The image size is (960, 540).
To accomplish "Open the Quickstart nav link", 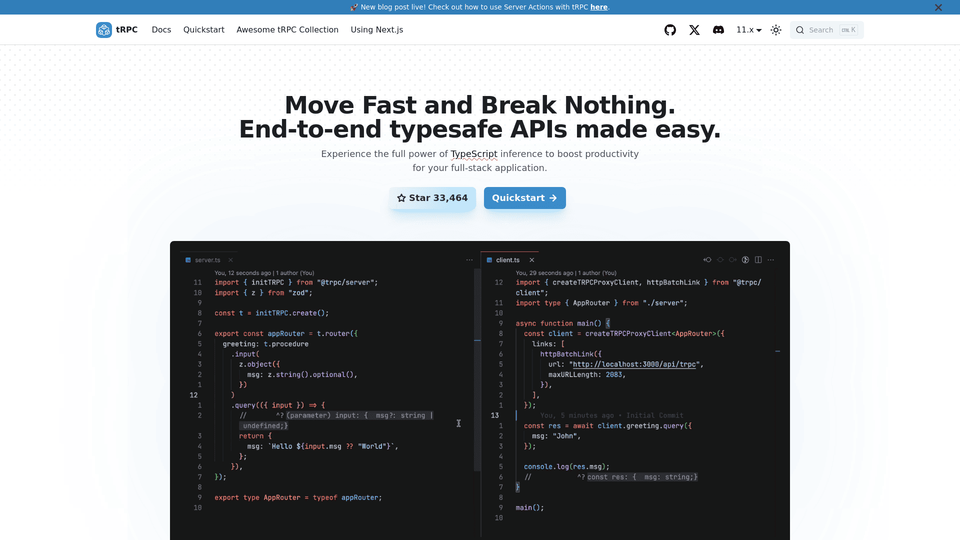I will pos(203,29).
